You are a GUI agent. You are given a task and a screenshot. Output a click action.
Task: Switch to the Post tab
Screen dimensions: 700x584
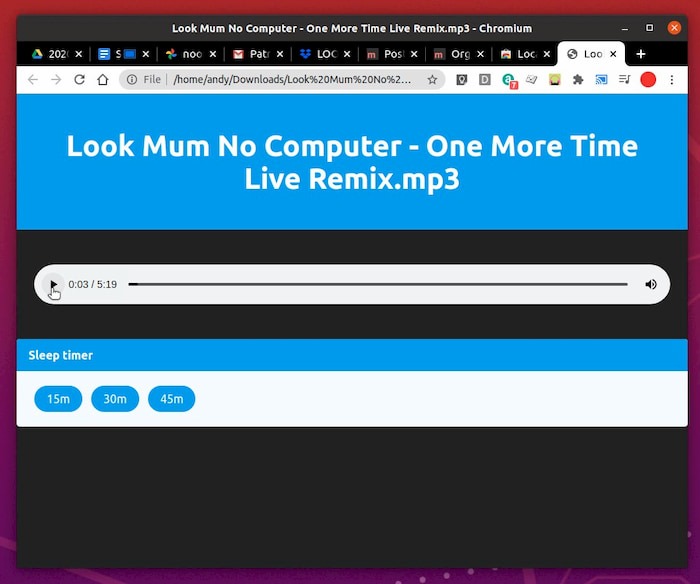coord(385,54)
